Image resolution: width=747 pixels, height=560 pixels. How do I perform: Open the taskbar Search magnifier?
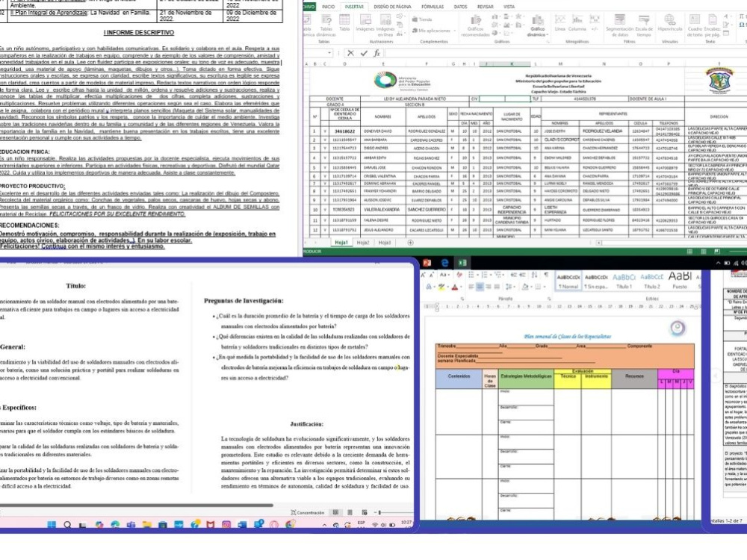point(67,524)
